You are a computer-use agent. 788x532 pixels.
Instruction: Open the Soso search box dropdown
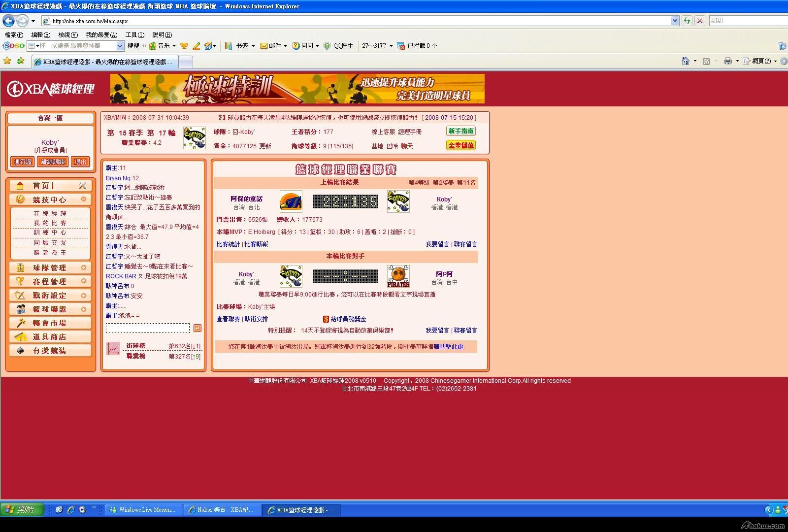coord(120,46)
